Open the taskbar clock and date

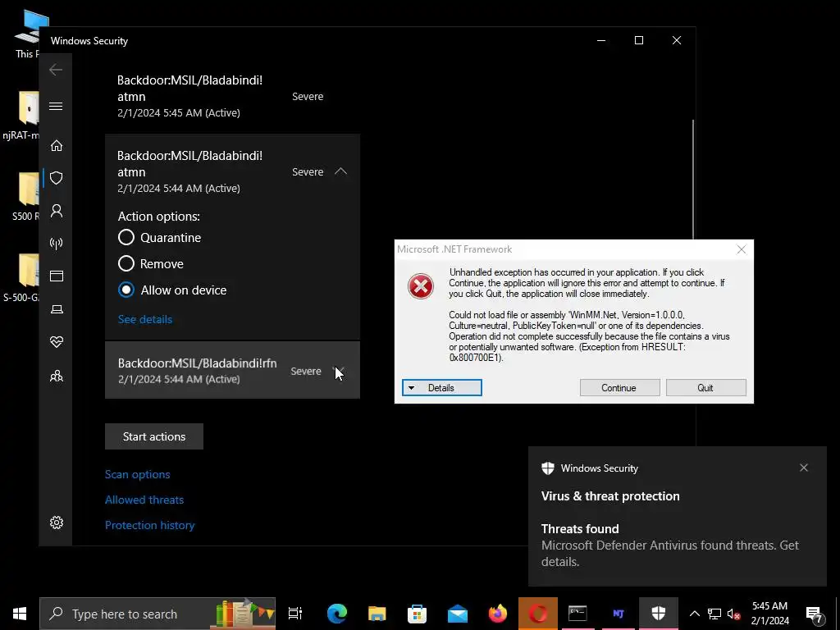(x=769, y=614)
